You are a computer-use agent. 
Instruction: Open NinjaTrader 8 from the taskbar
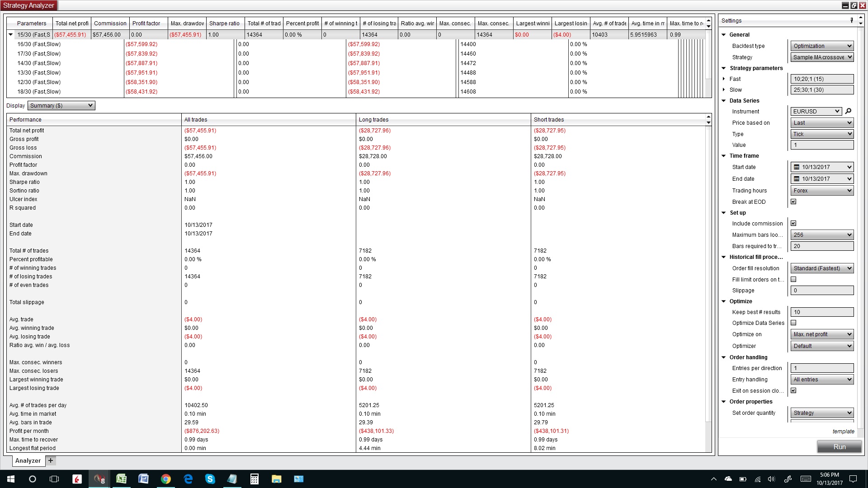(99, 479)
